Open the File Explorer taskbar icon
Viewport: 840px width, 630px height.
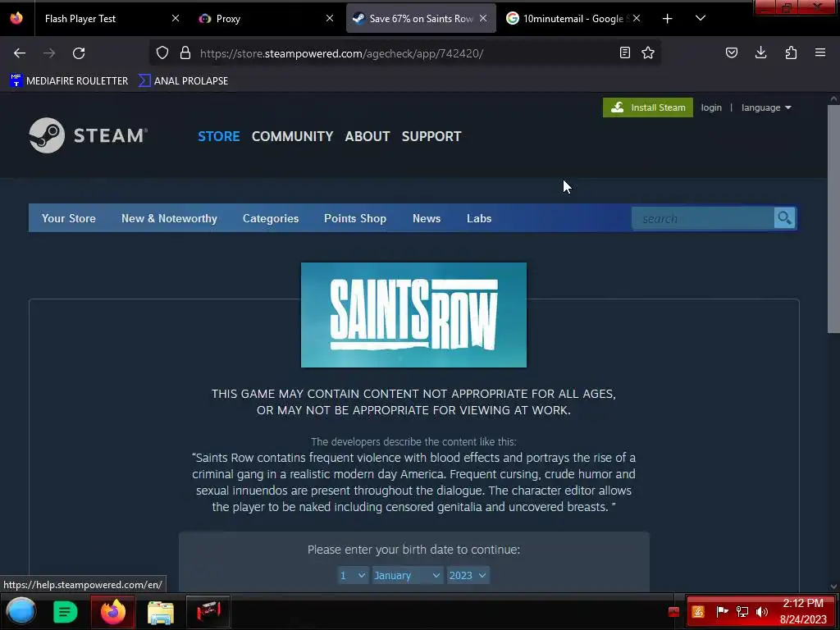point(161,612)
